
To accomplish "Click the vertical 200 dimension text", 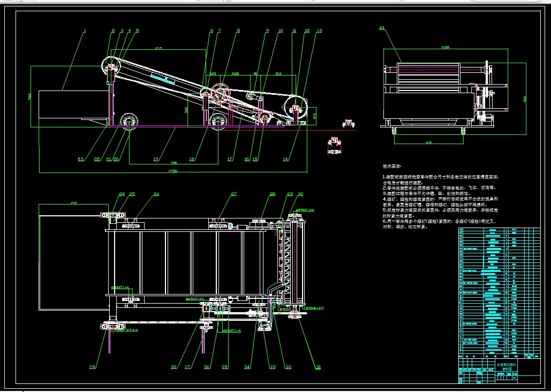I will point(186,109).
